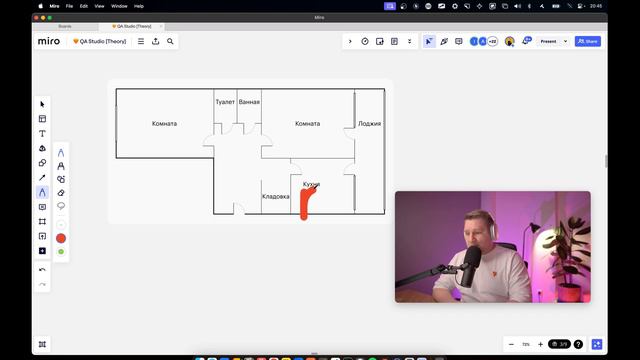Open the Frames panel at bottom left
The width and height of the screenshot is (640, 360).
(42, 344)
